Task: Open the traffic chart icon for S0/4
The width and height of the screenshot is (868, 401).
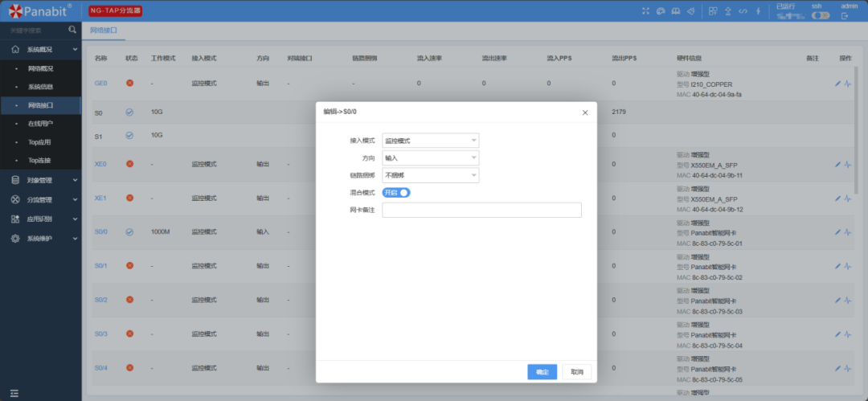Action: tap(848, 368)
